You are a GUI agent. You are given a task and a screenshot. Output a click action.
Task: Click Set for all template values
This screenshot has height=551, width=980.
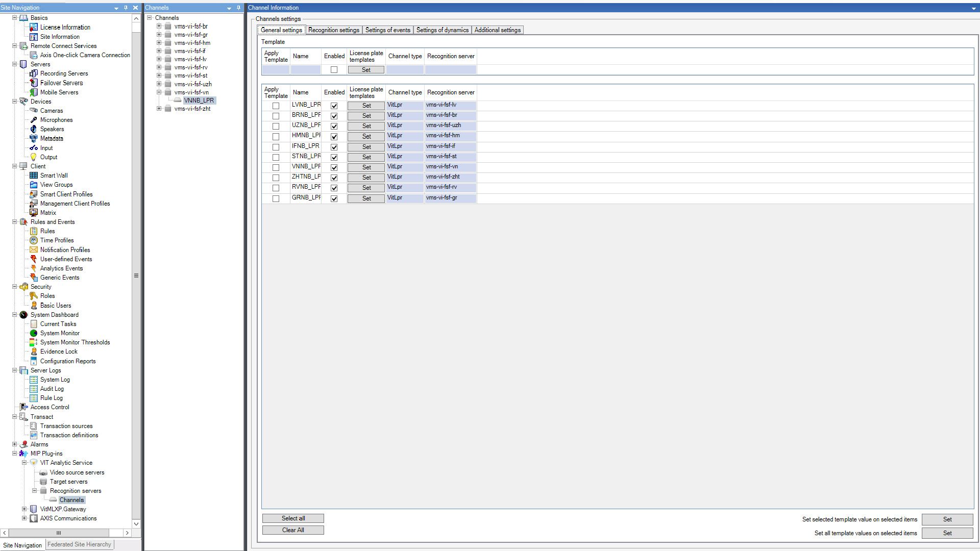point(947,533)
